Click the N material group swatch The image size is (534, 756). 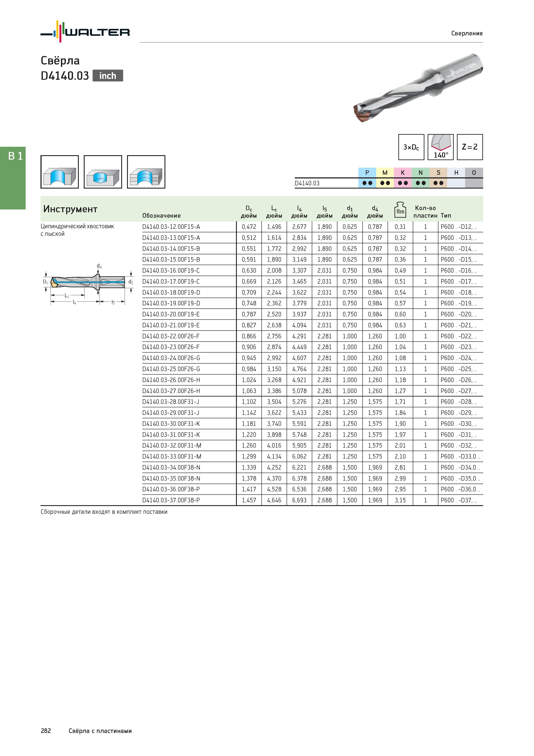coord(421,173)
